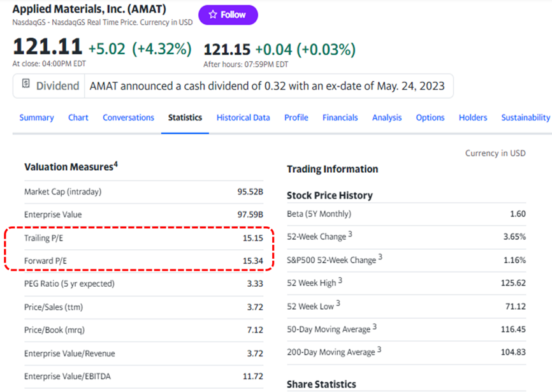552x392 pixels.
Task: Go to Historical Data tab
Action: point(243,117)
